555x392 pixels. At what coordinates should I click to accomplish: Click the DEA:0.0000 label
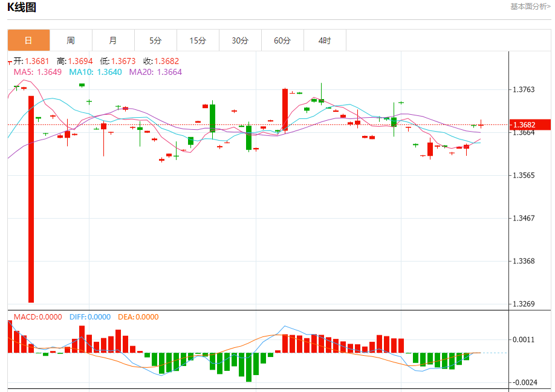(138, 317)
